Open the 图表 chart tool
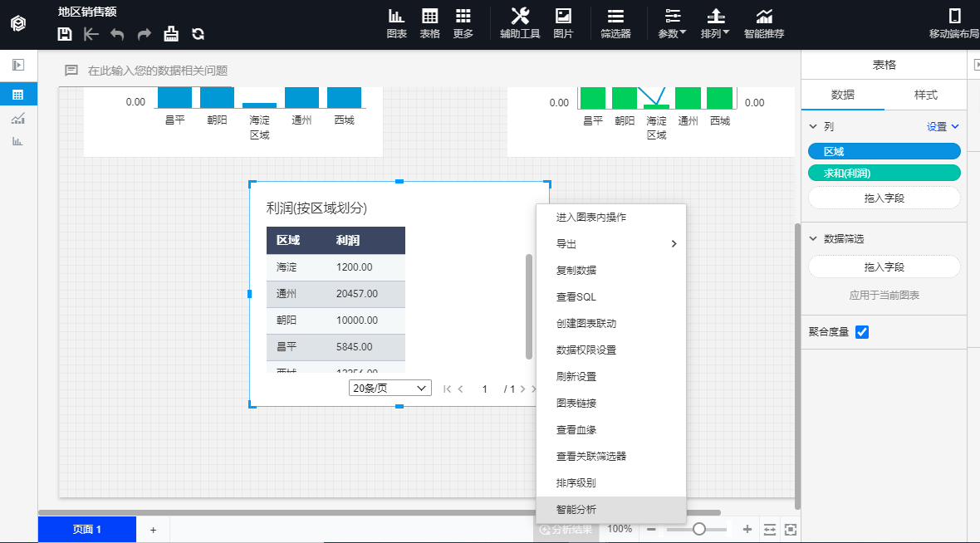This screenshot has height=543, width=980. (x=396, y=23)
